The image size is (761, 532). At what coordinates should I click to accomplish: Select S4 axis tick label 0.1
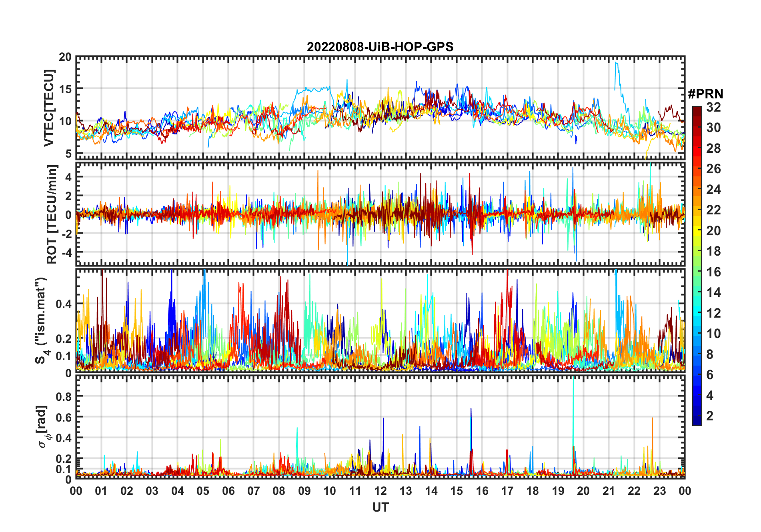point(64,356)
